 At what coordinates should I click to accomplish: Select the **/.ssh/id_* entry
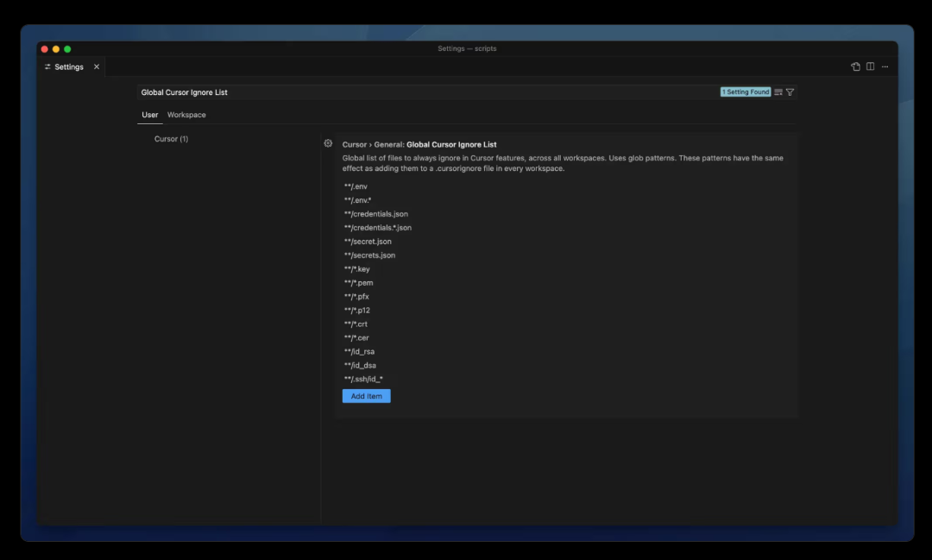(363, 379)
